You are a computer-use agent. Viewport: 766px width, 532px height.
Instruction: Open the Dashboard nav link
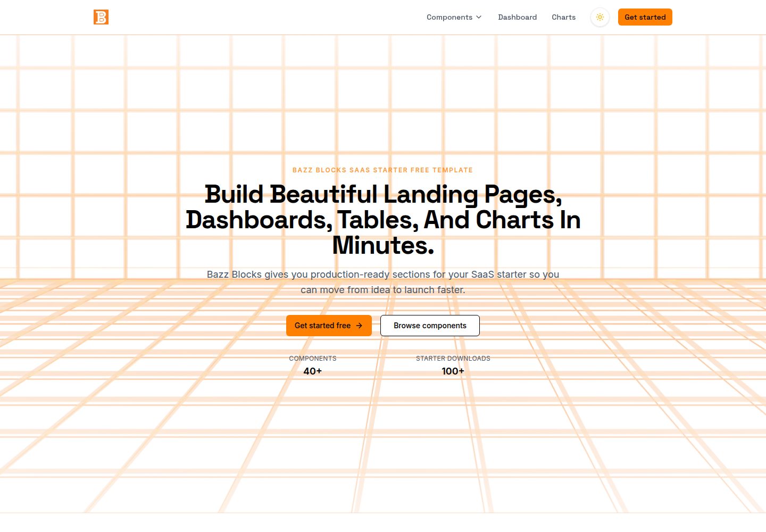(x=517, y=17)
